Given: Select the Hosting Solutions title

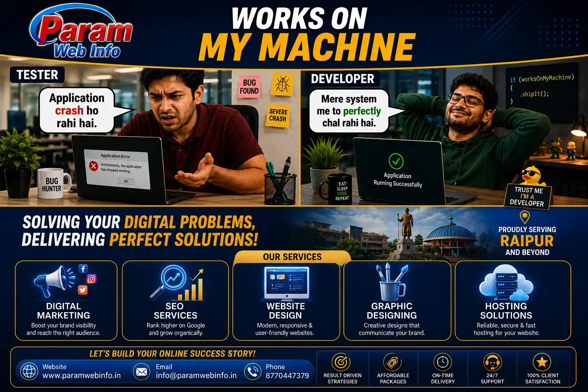Looking at the screenshot, I should (506, 311).
